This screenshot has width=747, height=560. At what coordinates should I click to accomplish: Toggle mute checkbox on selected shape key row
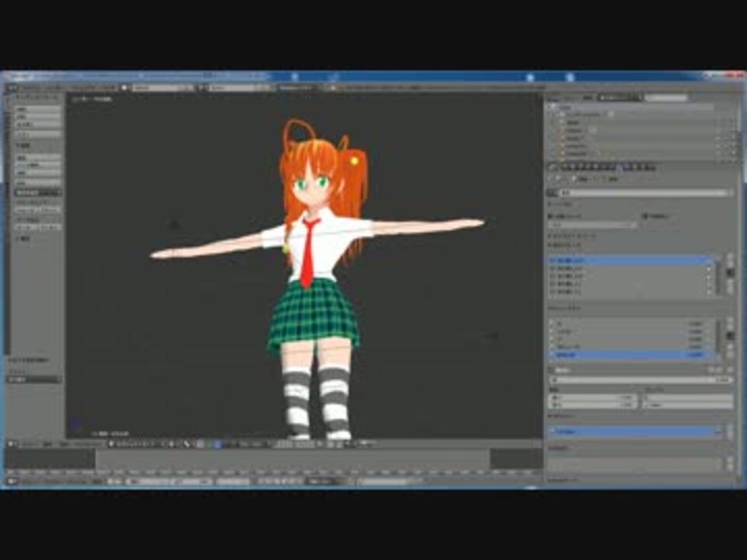point(709,355)
